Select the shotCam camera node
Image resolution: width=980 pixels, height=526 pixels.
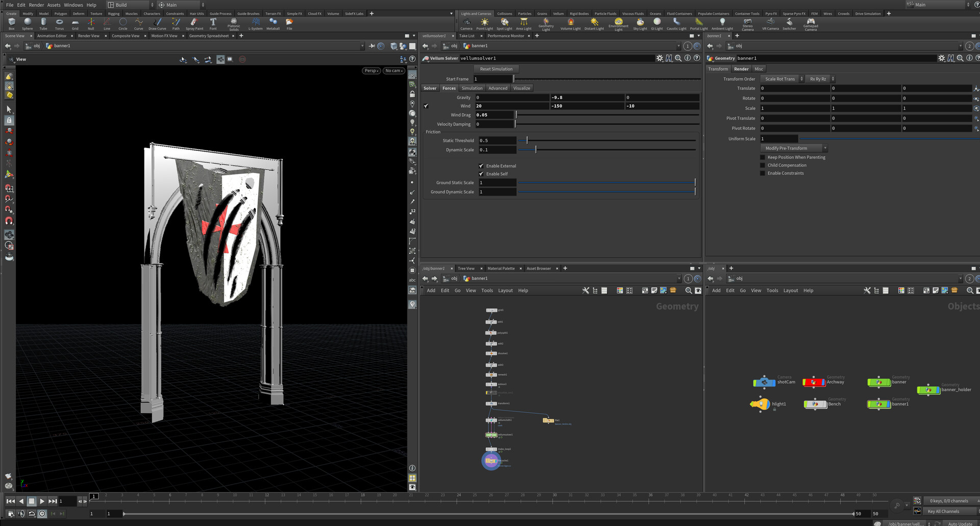[x=764, y=382]
